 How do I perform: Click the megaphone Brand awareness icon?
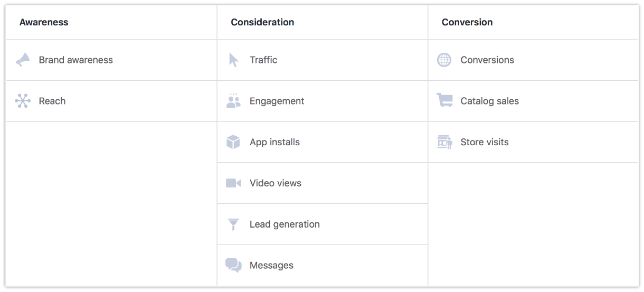23,60
